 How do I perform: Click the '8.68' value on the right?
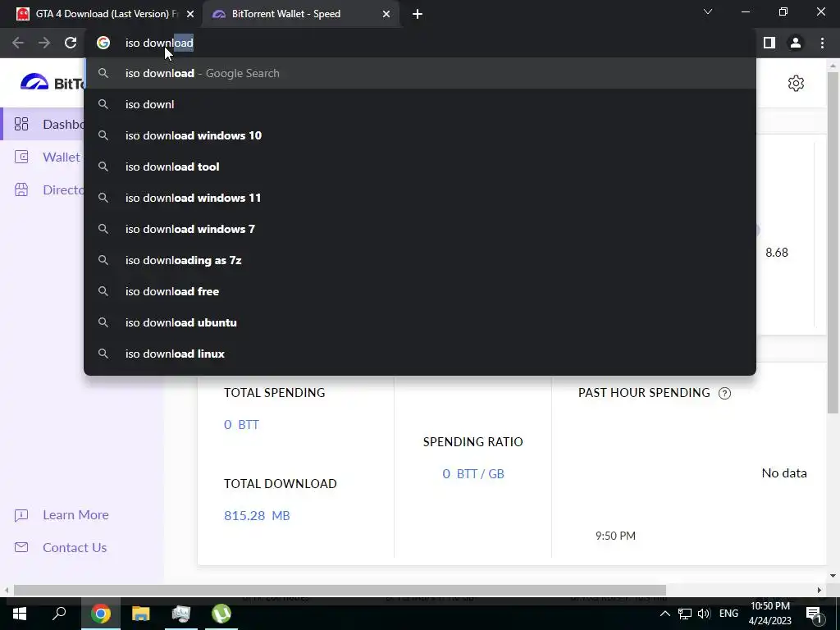(x=776, y=253)
